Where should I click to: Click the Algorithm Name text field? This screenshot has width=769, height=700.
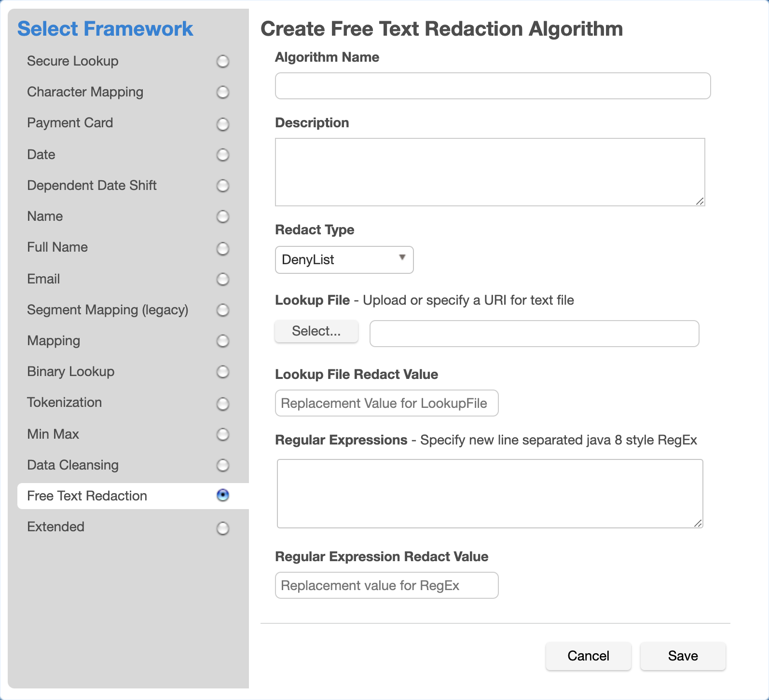pos(493,86)
